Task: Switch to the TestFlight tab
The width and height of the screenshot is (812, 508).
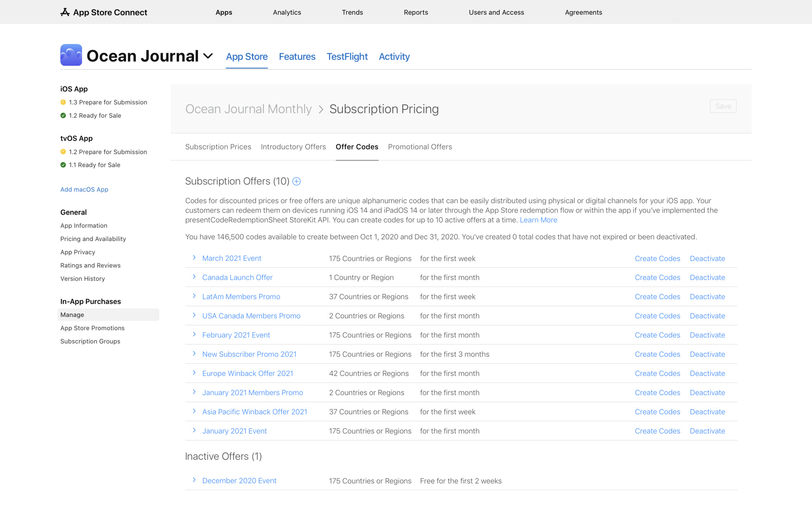Action: 347,56
